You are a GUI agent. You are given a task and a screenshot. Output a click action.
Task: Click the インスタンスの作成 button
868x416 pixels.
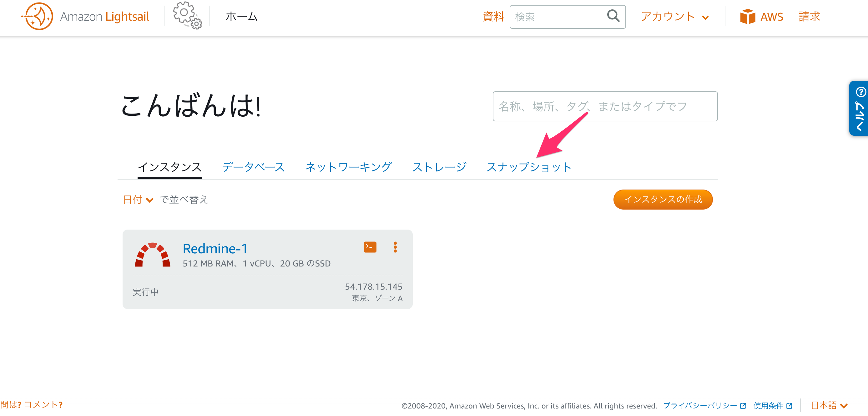(x=663, y=200)
